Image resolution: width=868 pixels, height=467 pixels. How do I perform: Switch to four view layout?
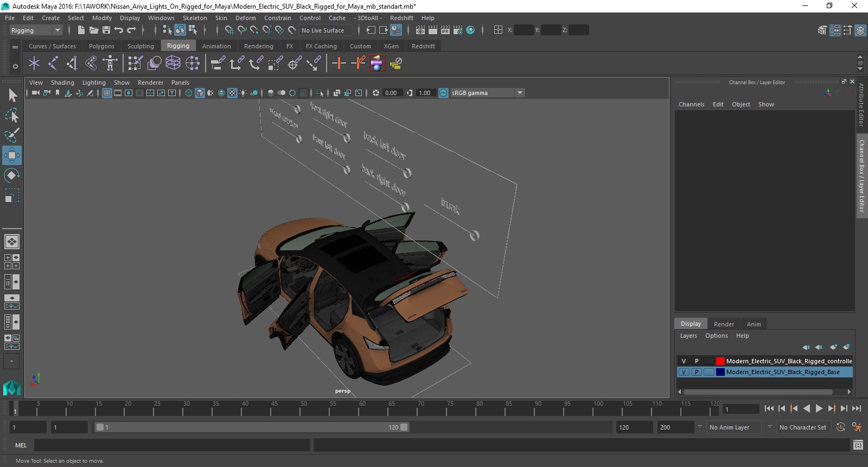point(12,262)
